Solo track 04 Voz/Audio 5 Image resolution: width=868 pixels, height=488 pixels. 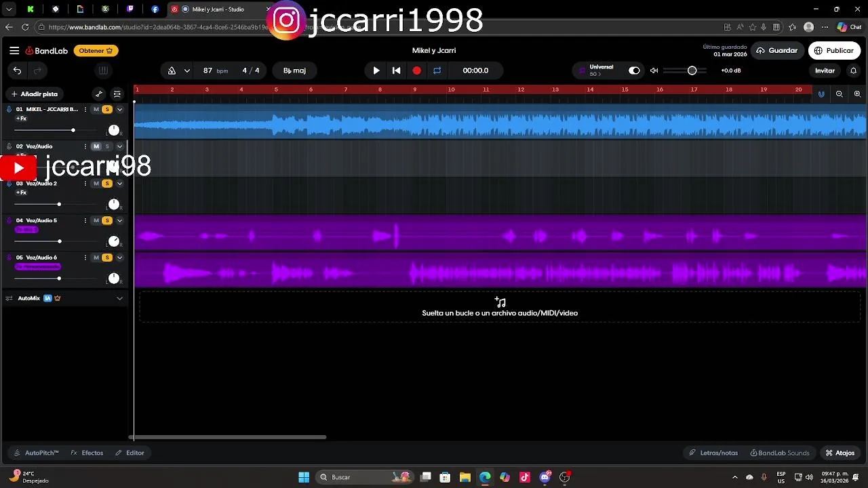pyautogui.click(x=107, y=220)
